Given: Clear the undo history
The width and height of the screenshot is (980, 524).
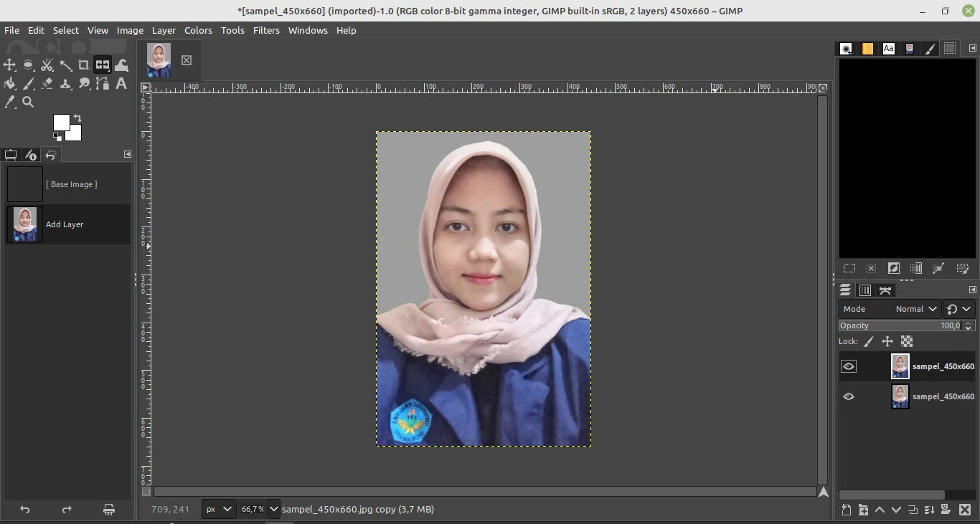Looking at the screenshot, I should [x=109, y=510].
